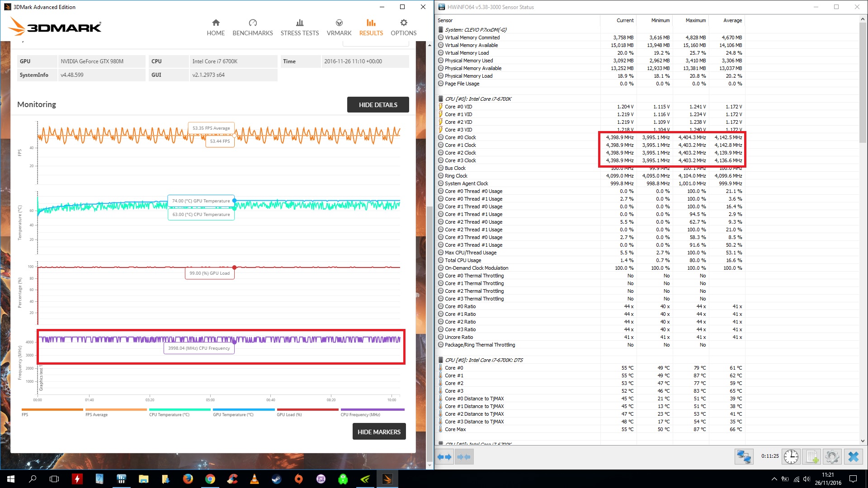Go to the VRMARK tab
Viewport: 868px width, 488px height.
(339, 28)
